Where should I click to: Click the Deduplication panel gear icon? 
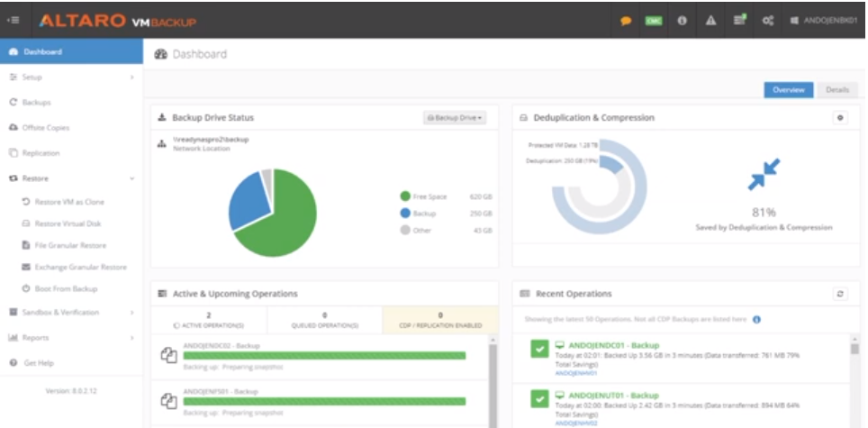coord(841,117)
